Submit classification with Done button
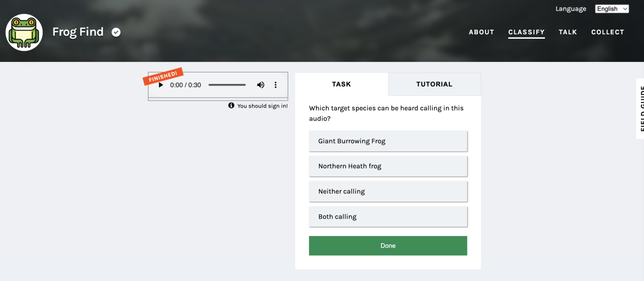This screenshot has width=644, height=281. (x=388, y=246)
